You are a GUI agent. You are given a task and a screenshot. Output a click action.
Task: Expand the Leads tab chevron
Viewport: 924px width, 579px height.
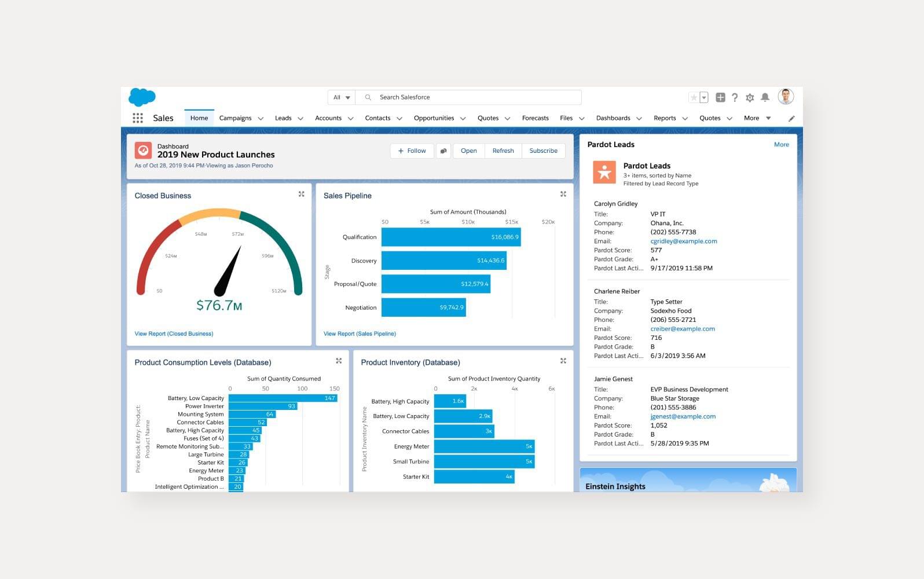tap(300, 119)
